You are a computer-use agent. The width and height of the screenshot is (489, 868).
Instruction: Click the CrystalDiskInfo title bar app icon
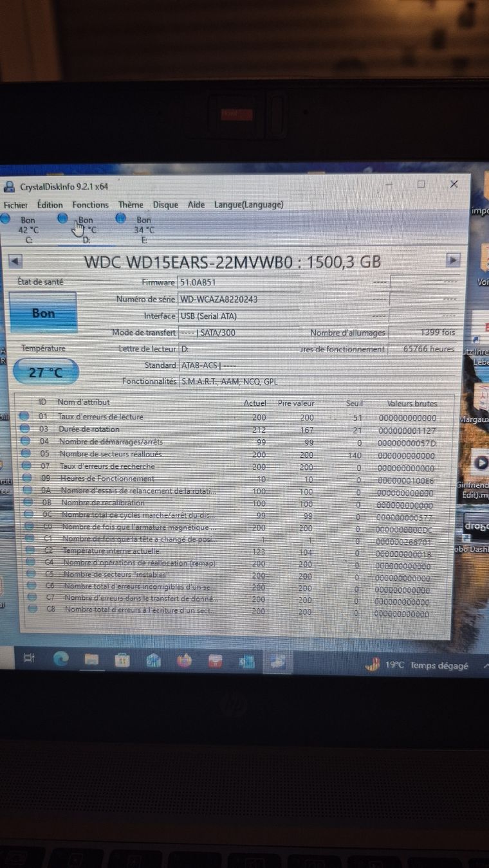click(x=9, y=187)
